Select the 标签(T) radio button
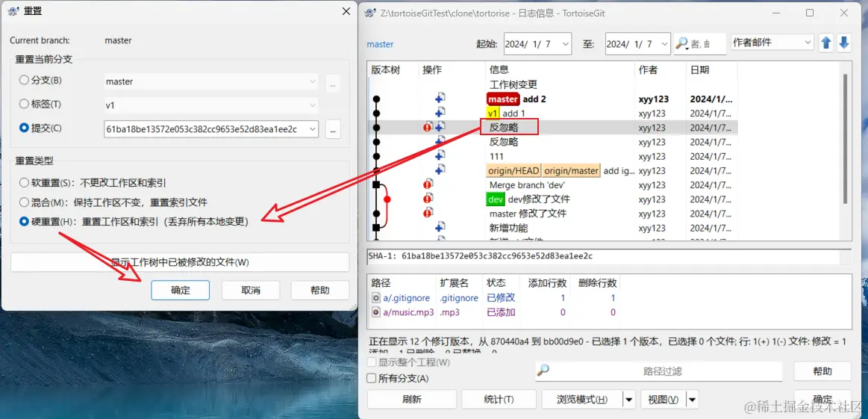 tap(24, 104)
